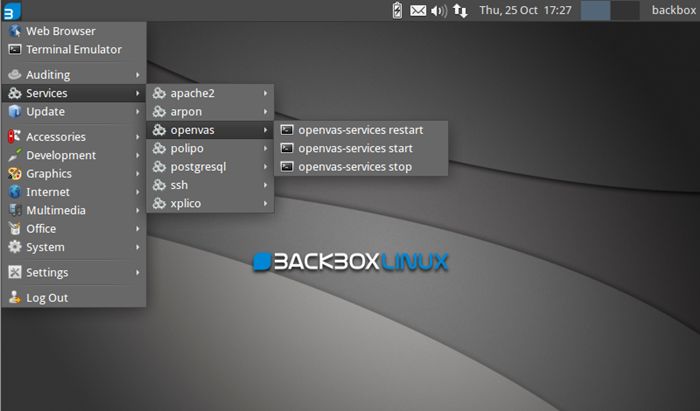
Task: Expand the xplico submenu arrow
Action: pos(265,203)
